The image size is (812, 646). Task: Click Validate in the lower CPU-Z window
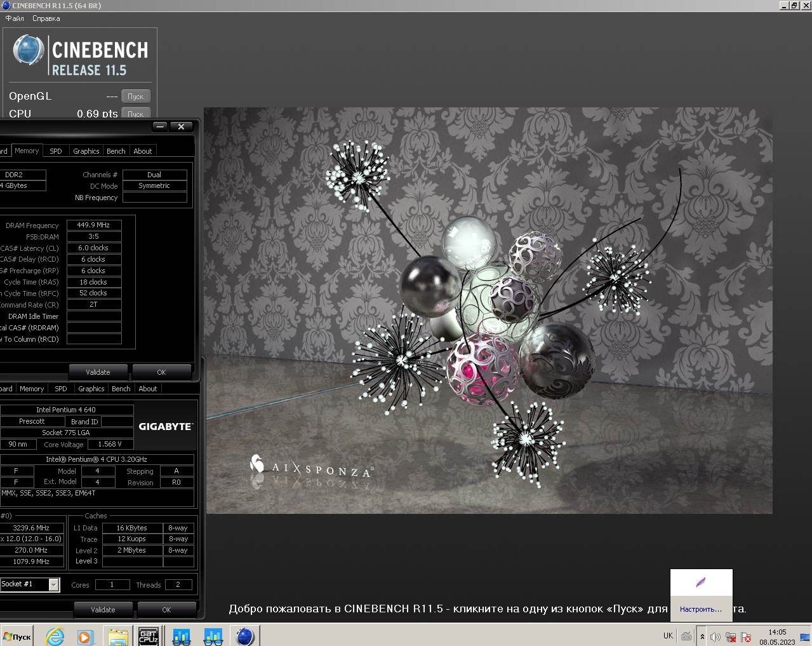pyautogui.click(x=103, y=610)
